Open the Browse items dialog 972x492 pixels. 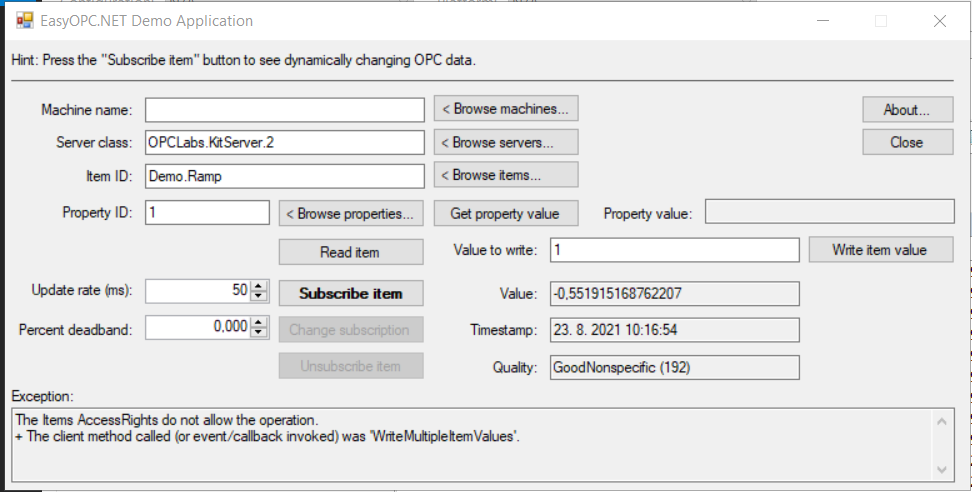click(506, 175)
